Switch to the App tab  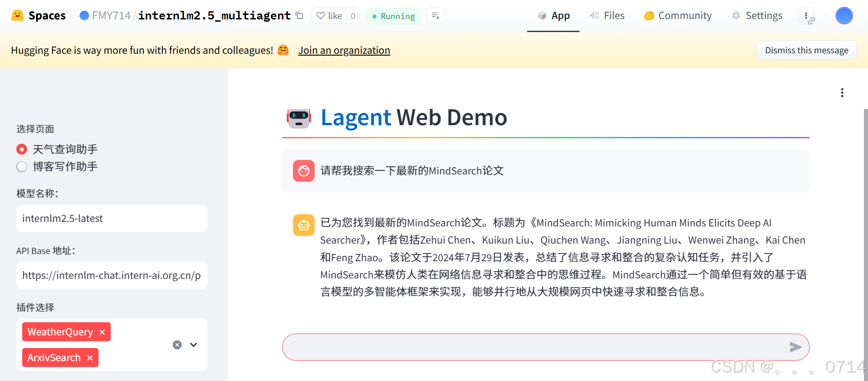coord(553,16)
